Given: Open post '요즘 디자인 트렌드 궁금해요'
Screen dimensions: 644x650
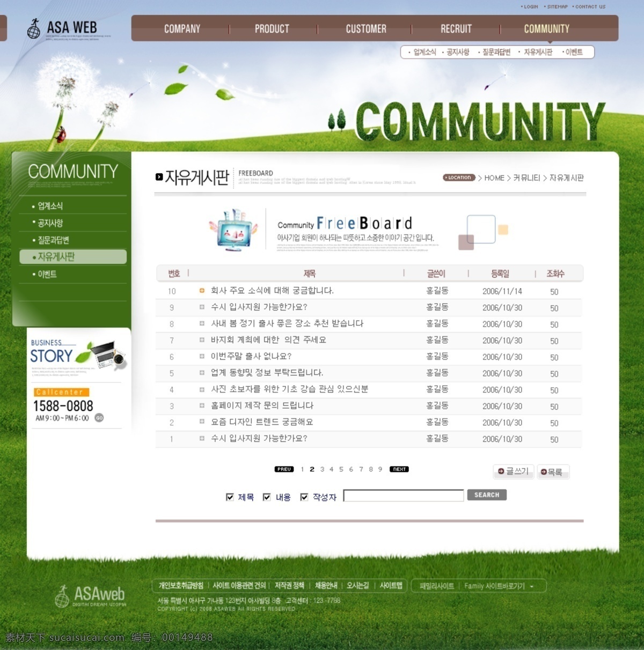Looking at the screenshot, I should point(262,422).
